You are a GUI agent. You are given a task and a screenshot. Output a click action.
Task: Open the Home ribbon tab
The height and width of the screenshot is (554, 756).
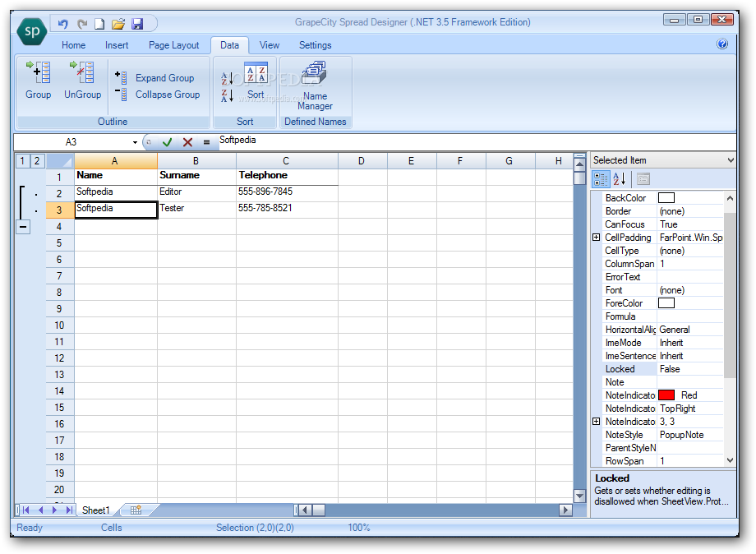73,45
